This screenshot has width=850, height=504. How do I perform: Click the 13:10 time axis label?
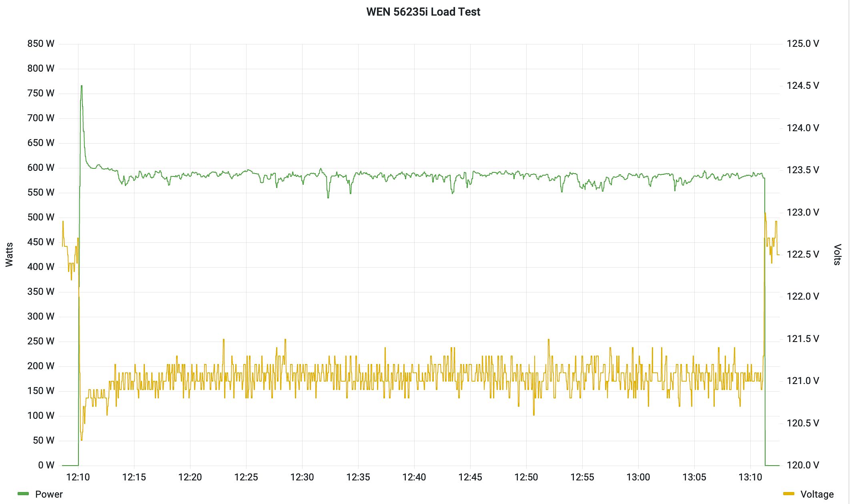[750, 477]
